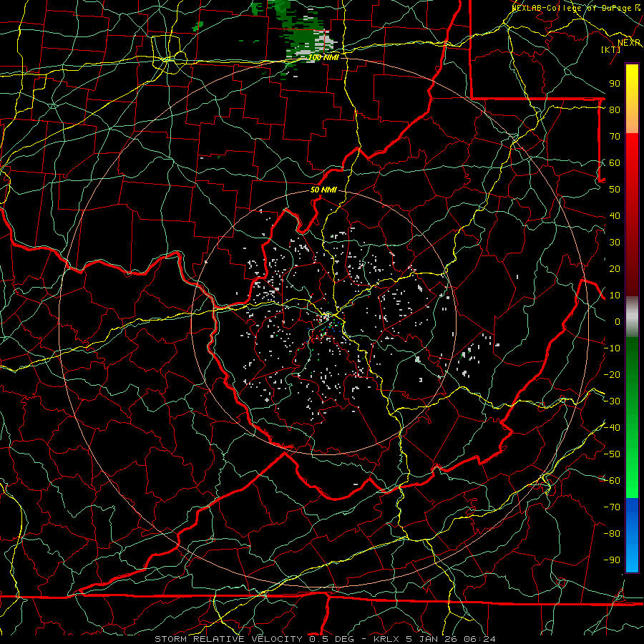Click the [KT] units label
Image resolution: width=644 pixels, height=644 pixels.
[x=611, y=49]
